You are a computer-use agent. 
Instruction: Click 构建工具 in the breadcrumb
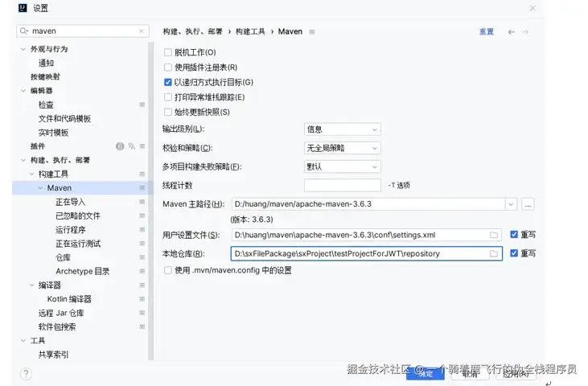coord(250,32)
